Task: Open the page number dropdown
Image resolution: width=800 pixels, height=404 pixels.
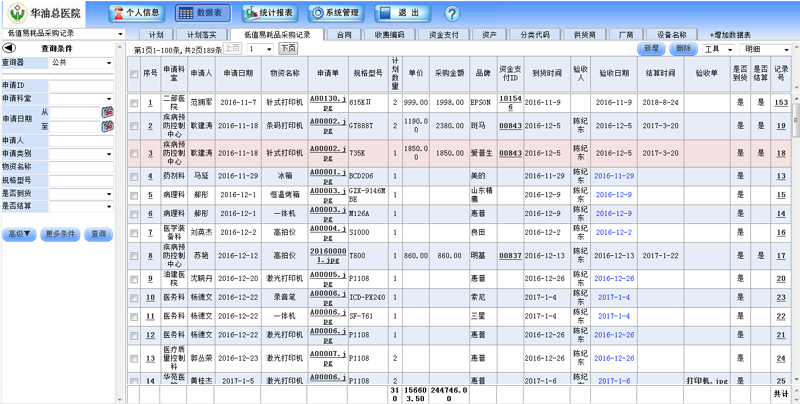Action: 260,49
